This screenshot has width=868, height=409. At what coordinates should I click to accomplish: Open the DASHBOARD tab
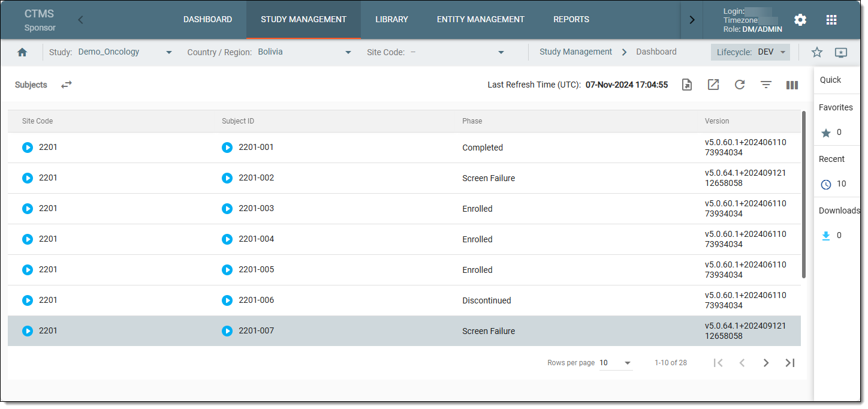click(207, 20)
